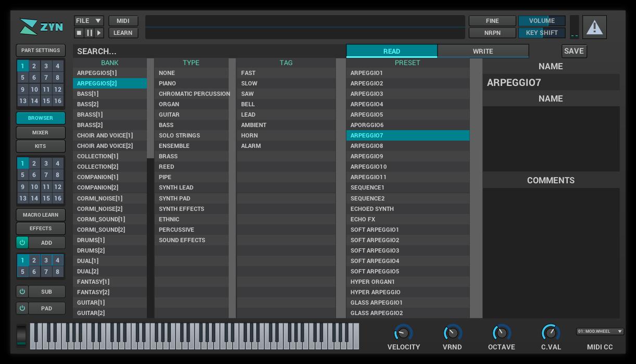Click the pause playback button
The image size is (636, 364).
pos(89,33)
